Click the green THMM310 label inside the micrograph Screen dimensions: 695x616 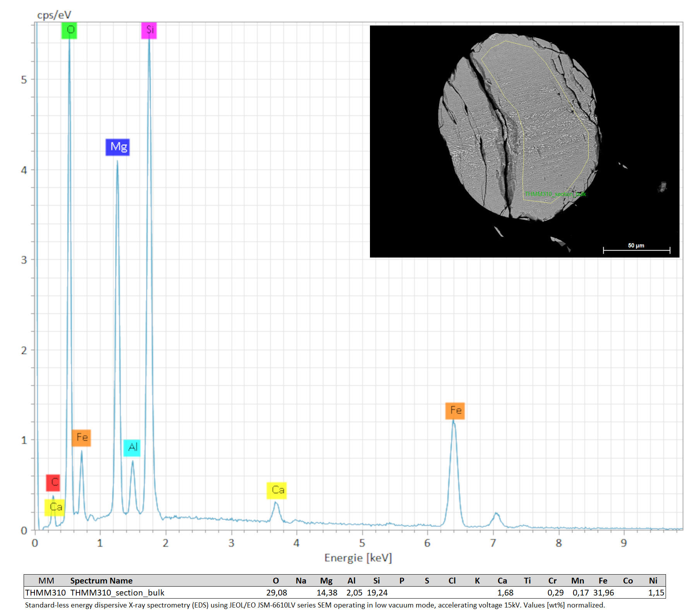(x=555, y=194)
